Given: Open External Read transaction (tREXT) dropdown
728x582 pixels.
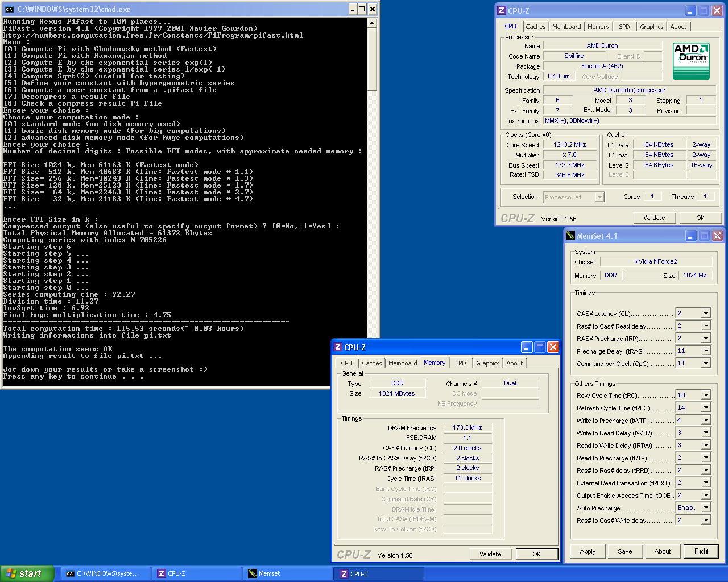Looking at the screenshot, I should click(x=706, y=483).
